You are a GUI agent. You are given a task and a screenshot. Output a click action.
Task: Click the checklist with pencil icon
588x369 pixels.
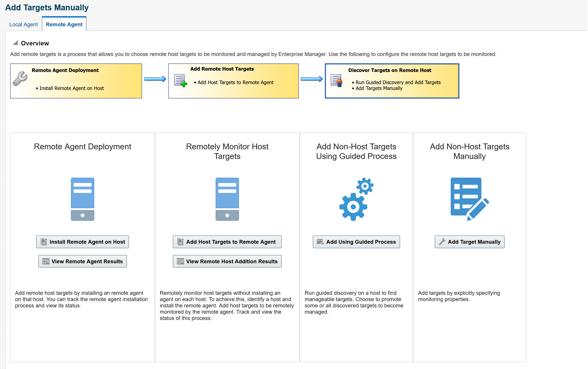(x=469, y=199)
